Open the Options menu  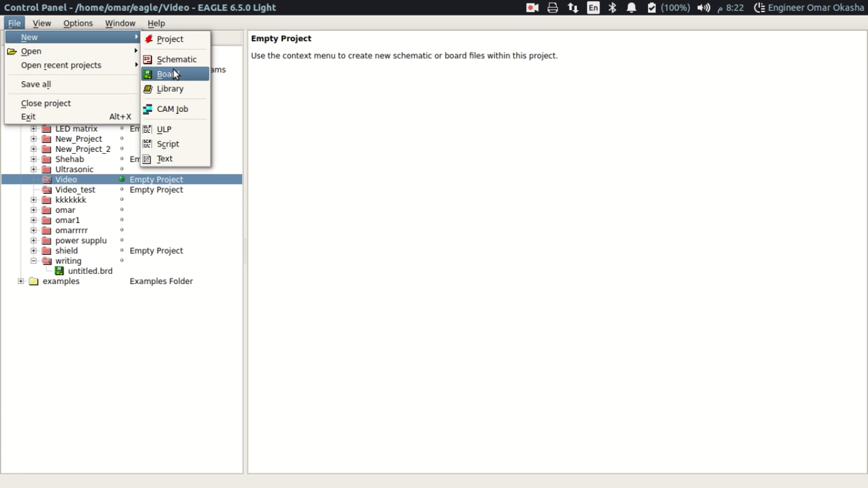pos(78,24)
